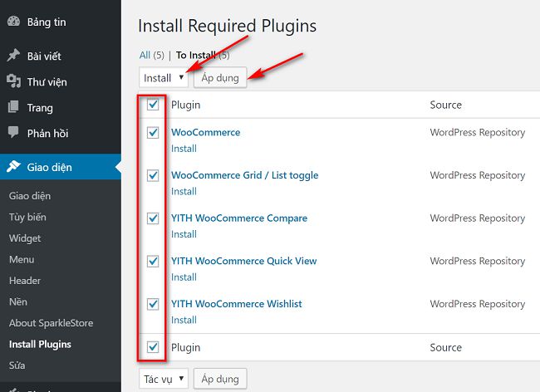Screen dimensions: 540x392
Task: Open the Phản hồi menu
Action: 48,133
